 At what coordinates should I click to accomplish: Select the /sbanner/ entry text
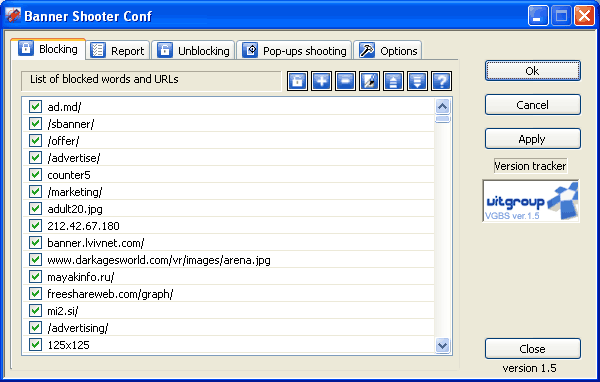click(71, 124)
